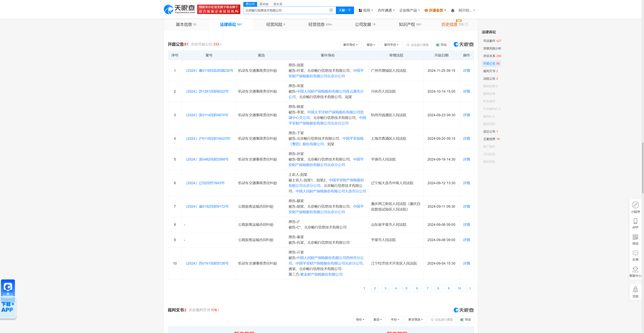Click the 天眼一下 search button
The image size is (644, 333).
[x=345, y=10]
